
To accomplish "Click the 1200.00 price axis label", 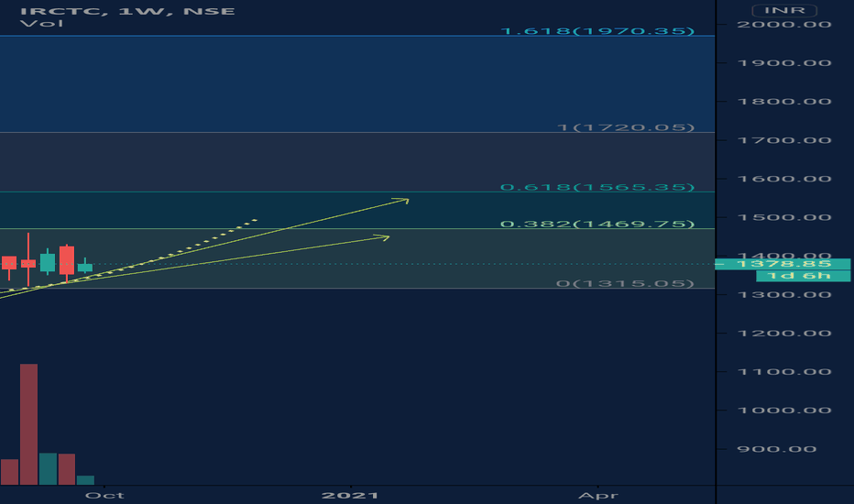I will coord(783,334).
